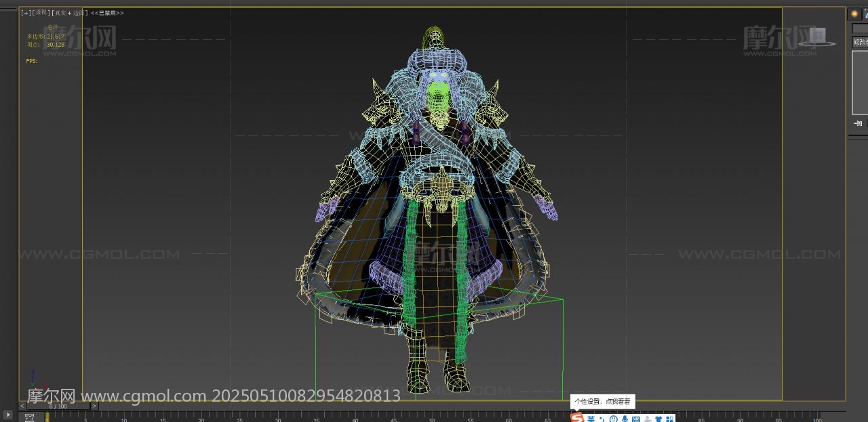Open the 真实 + 边面 shading menu
The width and height of the screenshot is (868, 422).
[71, 13]
